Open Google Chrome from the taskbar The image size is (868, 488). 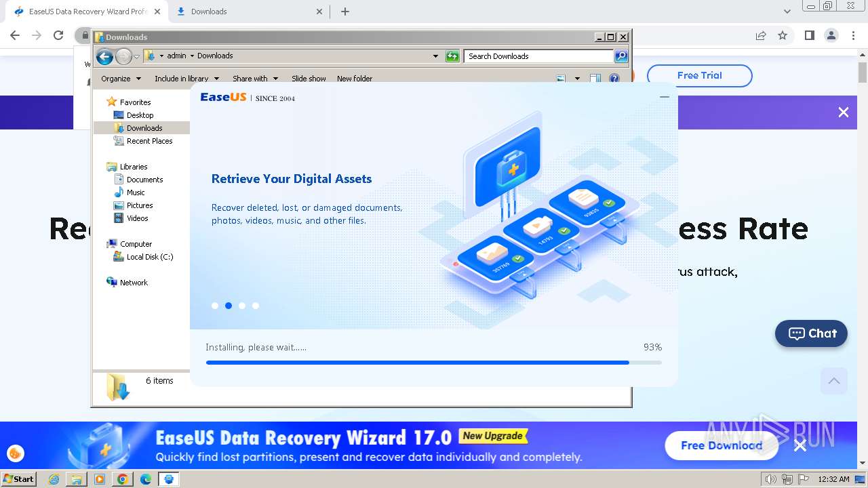(x=123, y=479)
